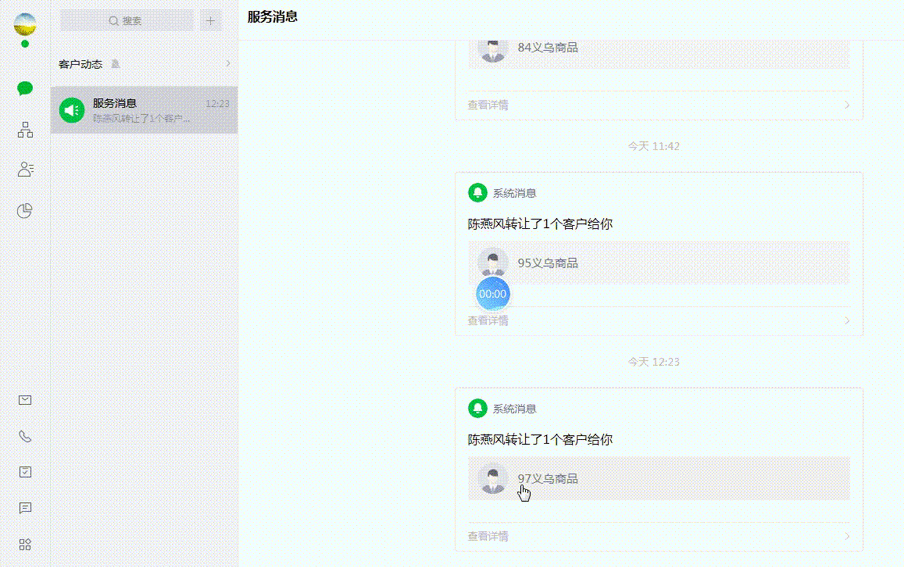Click 查看详情 under 97义乌商品
Screen dimensions: 904x567
click(488, 536)
